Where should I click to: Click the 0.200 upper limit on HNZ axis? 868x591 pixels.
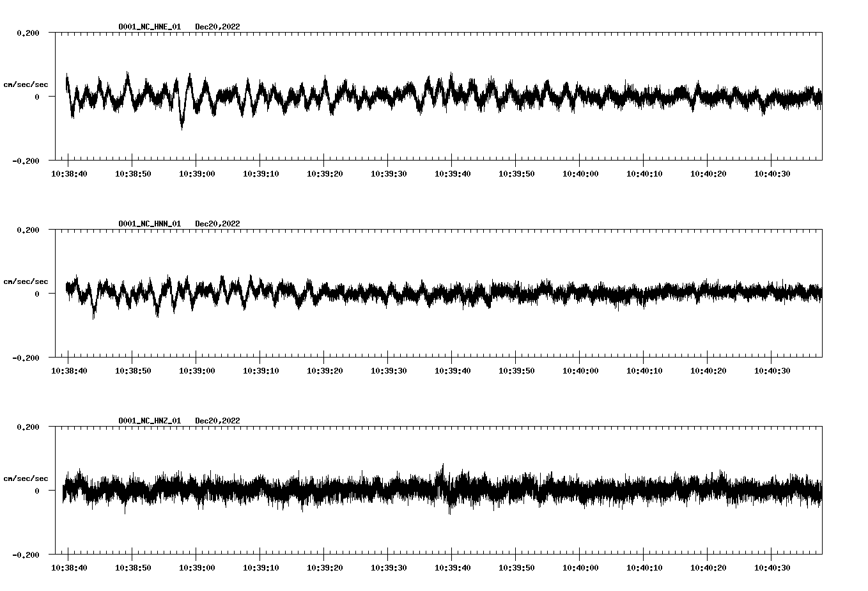click(28, 427)
